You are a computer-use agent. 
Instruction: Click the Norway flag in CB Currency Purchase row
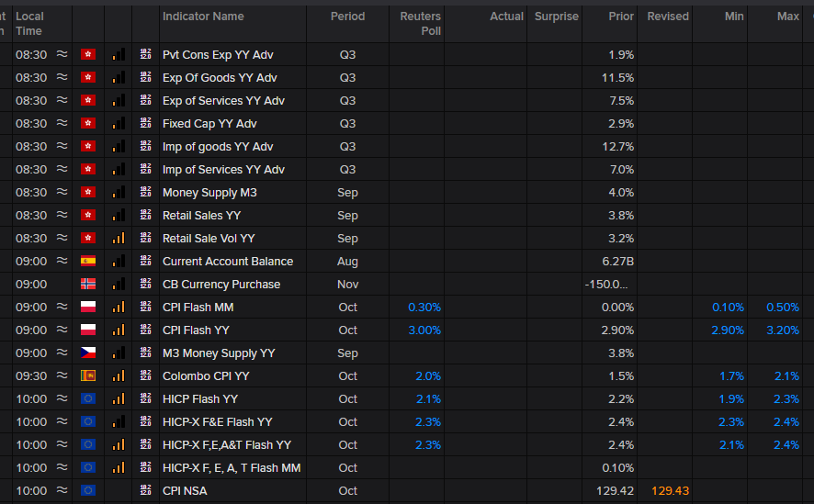(88, 285)
